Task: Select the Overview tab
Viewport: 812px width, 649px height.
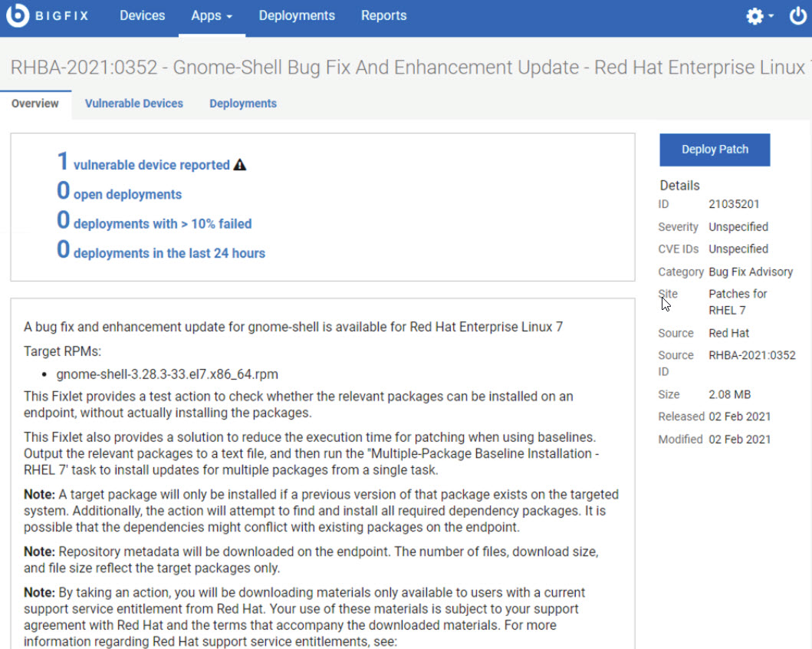Action: pos(35,104)
